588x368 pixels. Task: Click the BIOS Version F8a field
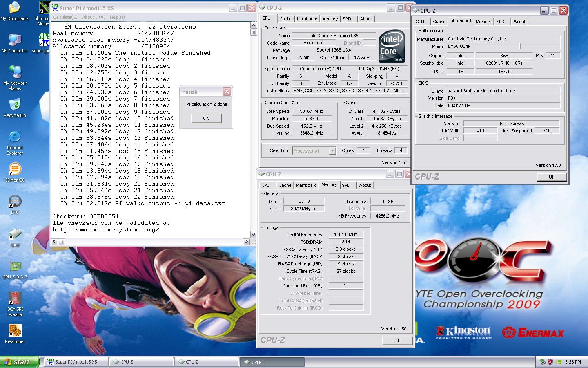pyautogui.click(x=503, y=98)
